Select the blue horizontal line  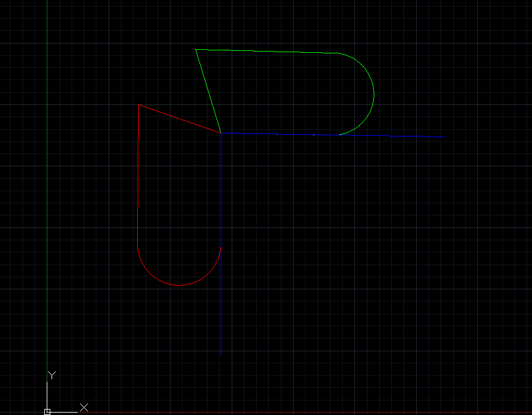point(333,135)
